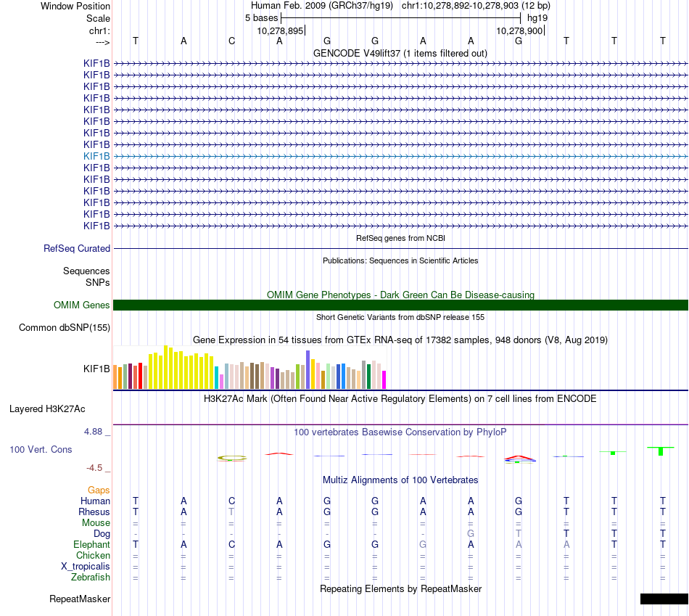This screenshot has width=689, height=616.
Task: Click the Rhesus species label
Action: point(94,512)
